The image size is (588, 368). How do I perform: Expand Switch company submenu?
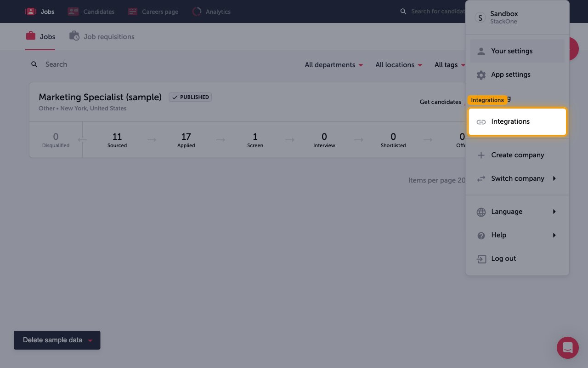pos(517,178)
